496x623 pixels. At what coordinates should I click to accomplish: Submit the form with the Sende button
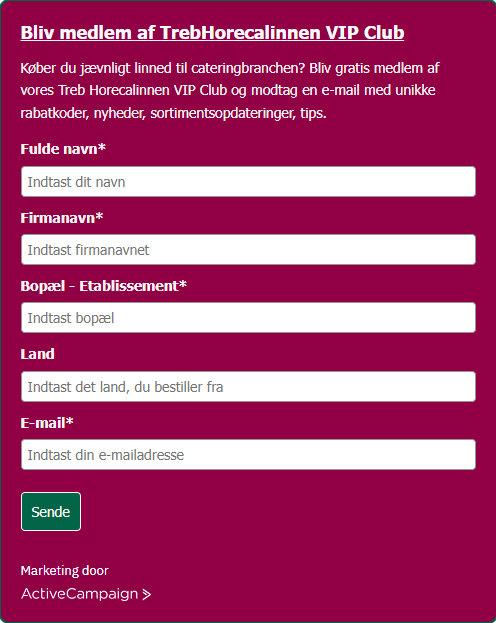(51, 511)
